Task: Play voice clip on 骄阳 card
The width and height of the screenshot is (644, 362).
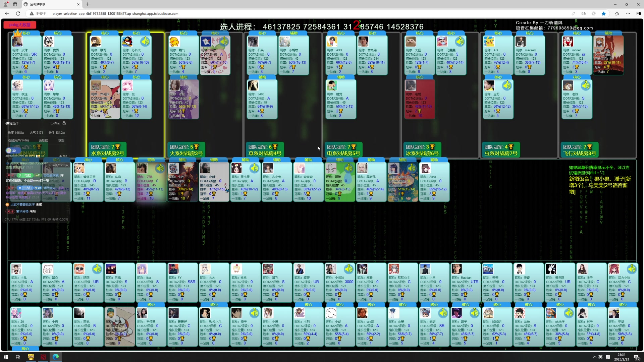Action: (x=97, y=269)
